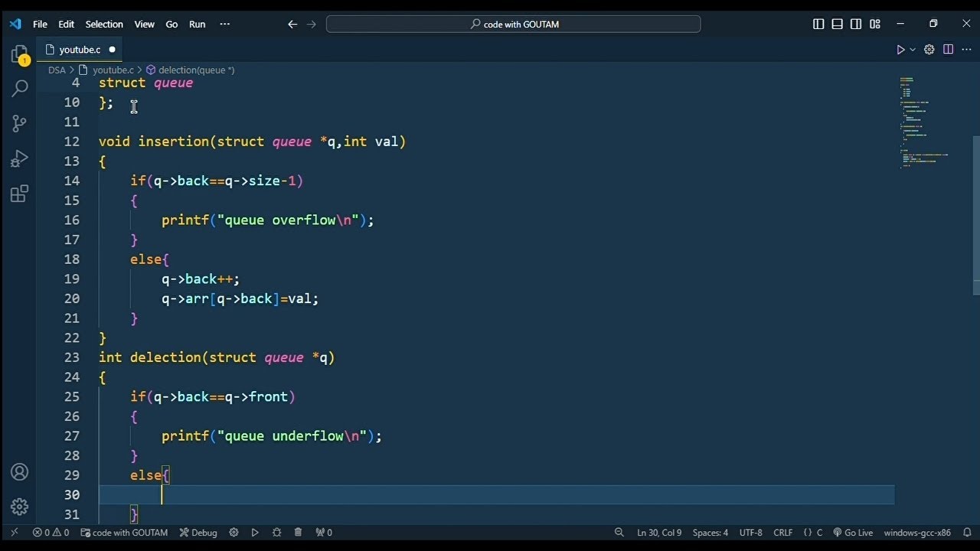The image size is (980, 551).
Task: Change UTF-8 file encoding
Action: tap(751, 533)
